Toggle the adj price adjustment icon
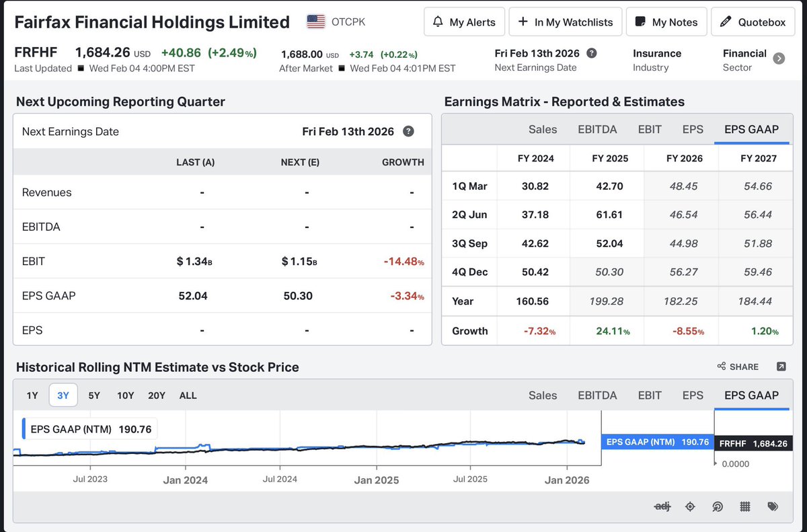Viewport: 807px width, 532px height. pyautogui.click(x=662, y=506)
